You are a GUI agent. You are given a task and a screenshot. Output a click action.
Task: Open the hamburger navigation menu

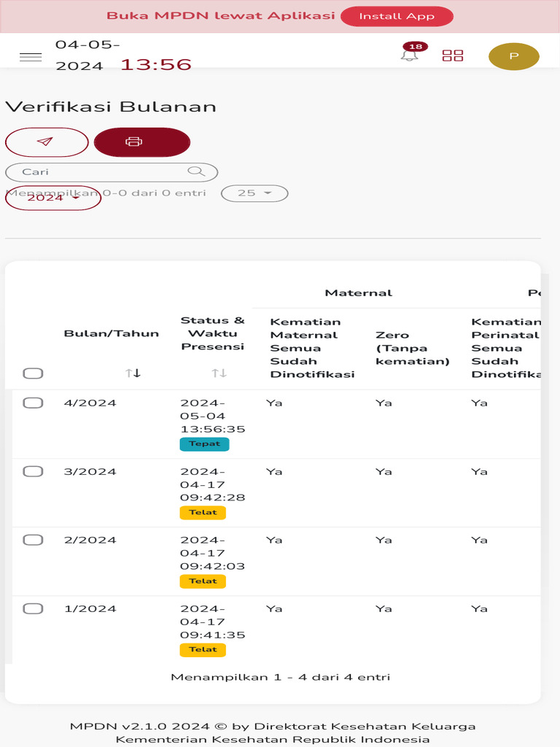[31, 57]
